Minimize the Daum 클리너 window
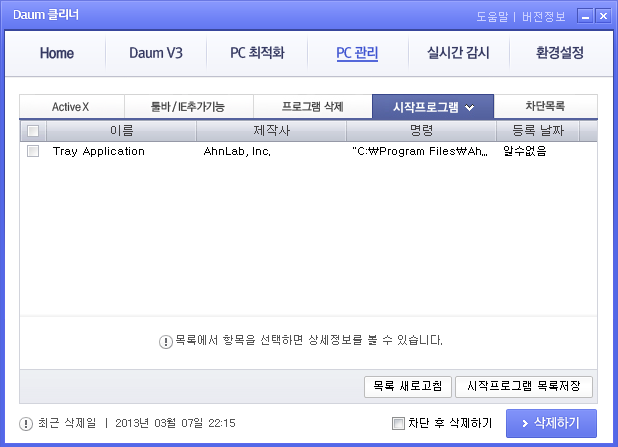 click(x=585, y=16)
